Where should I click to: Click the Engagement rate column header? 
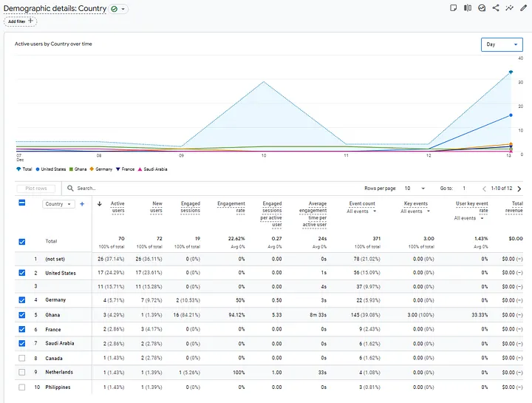231,207
